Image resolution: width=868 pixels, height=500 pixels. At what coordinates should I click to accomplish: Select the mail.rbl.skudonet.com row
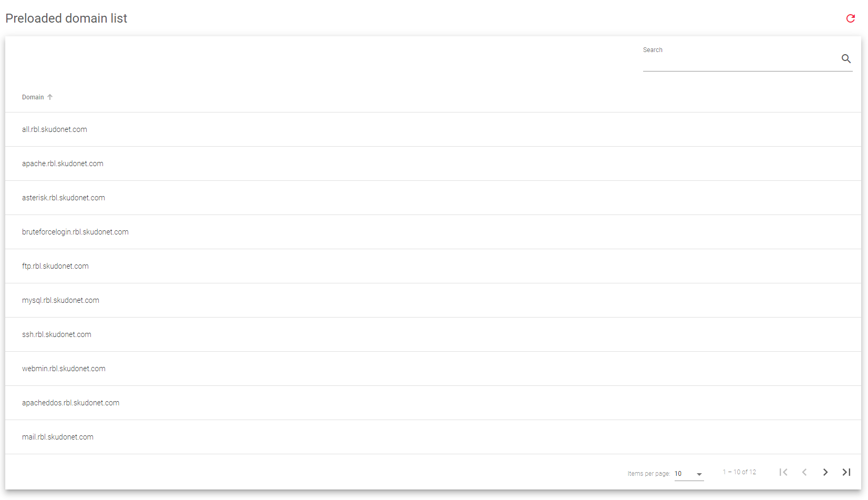tap(433, 437)
